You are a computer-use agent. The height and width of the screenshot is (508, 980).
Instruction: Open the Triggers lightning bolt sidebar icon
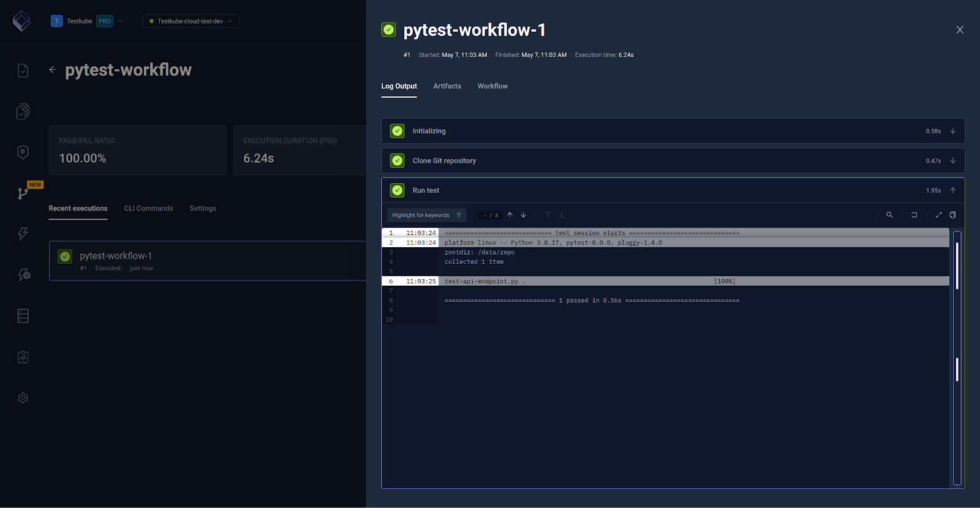23,234
